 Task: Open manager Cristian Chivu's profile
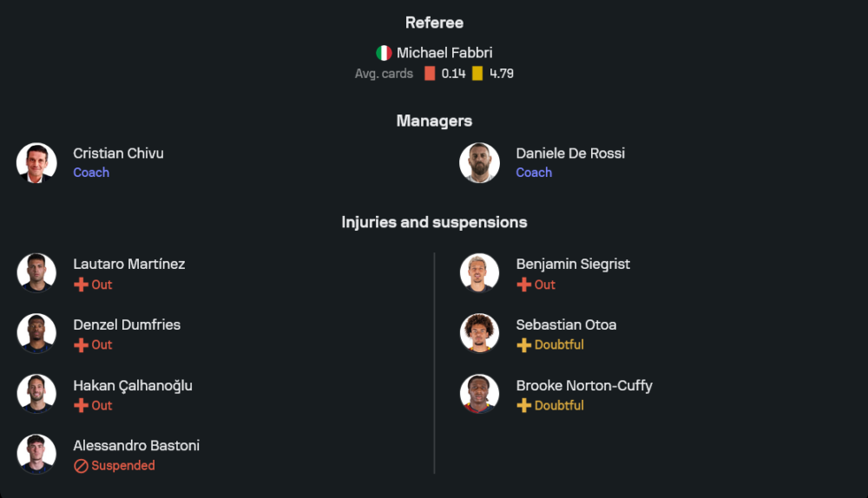coord(118,154)
